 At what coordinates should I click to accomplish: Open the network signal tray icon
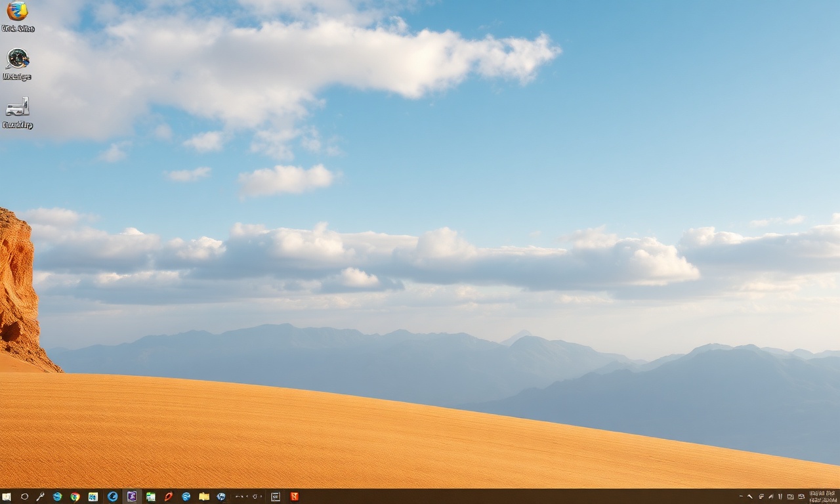(x=771, y=497)
